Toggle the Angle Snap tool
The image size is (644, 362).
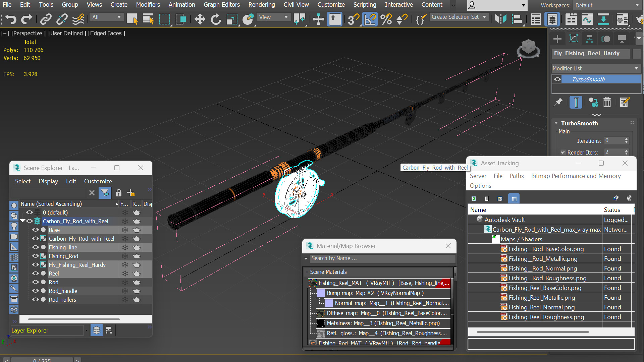click(x=370, y=19)
